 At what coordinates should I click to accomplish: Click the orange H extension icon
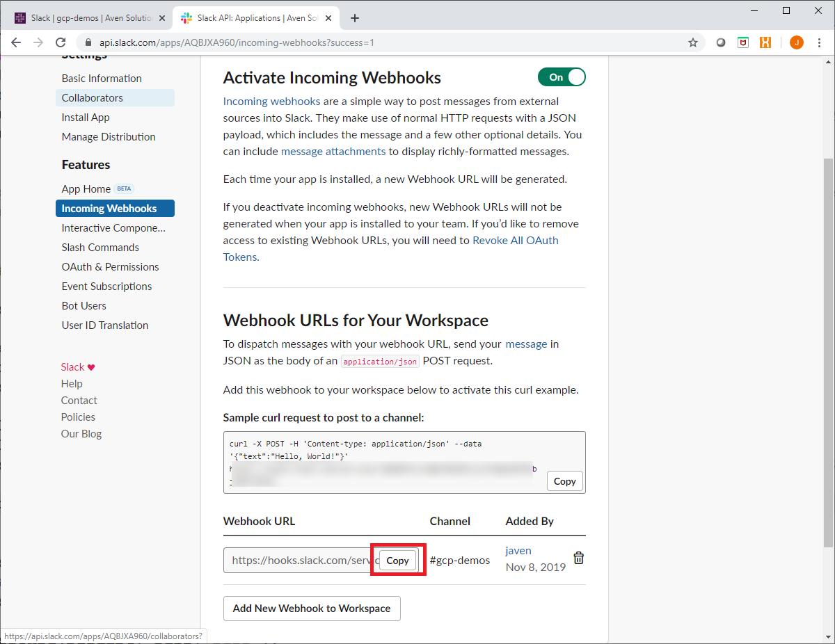[765, 42]
